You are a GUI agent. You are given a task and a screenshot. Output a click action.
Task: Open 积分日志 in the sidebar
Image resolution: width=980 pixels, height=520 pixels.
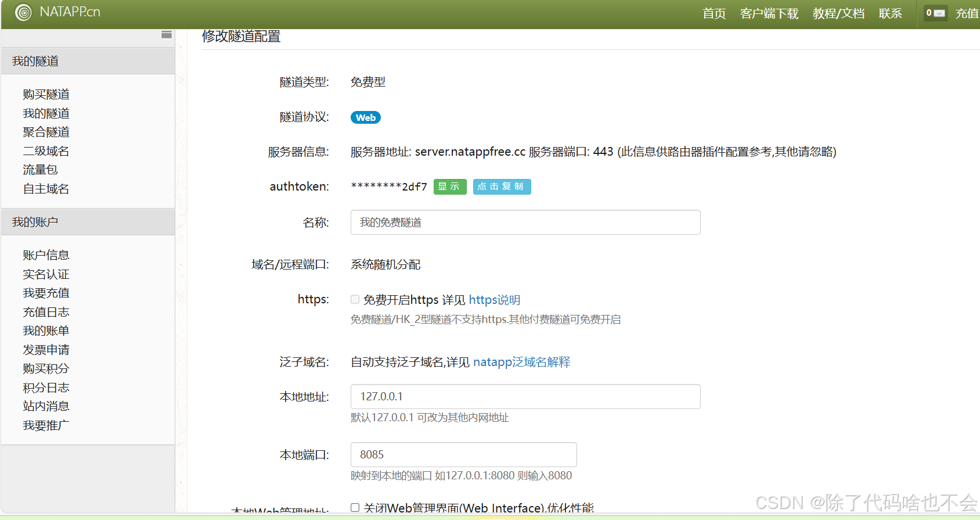point(46,388)
